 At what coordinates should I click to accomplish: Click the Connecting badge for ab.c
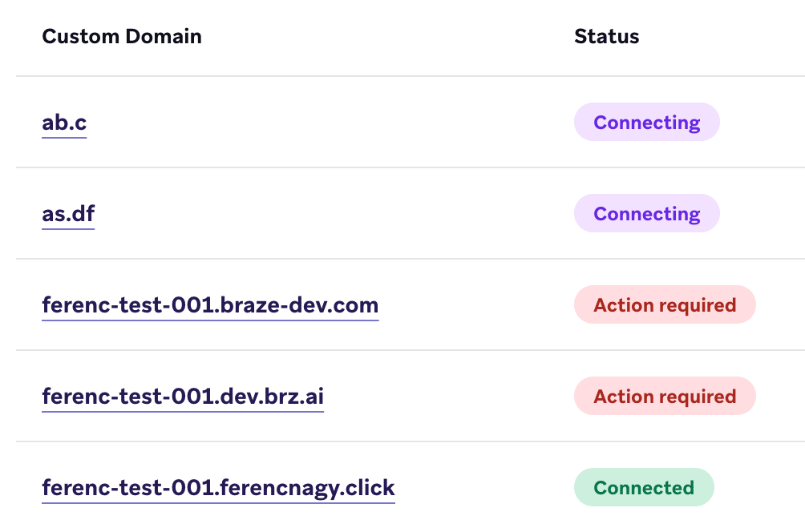click(x=646, y=123)
